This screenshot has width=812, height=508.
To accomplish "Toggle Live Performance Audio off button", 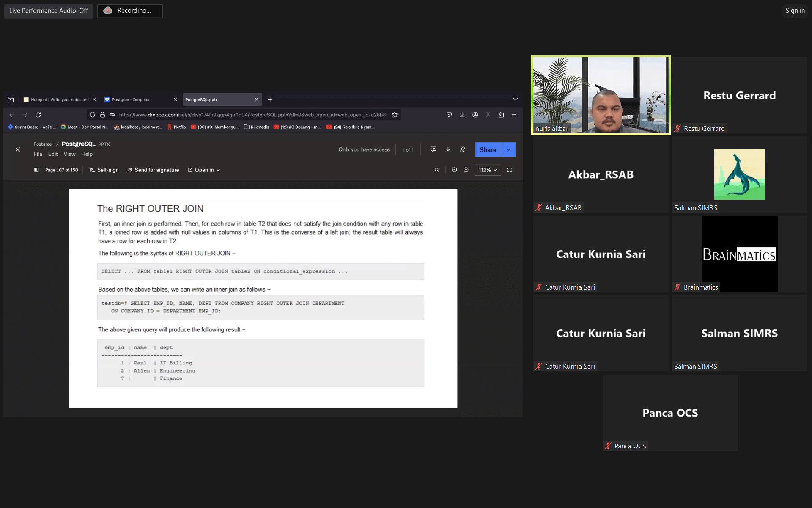I will tap(49, 11).
